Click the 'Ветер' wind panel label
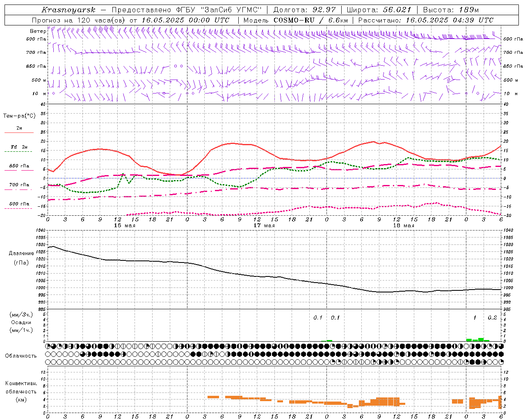525x420 pixels. (38, 31)
